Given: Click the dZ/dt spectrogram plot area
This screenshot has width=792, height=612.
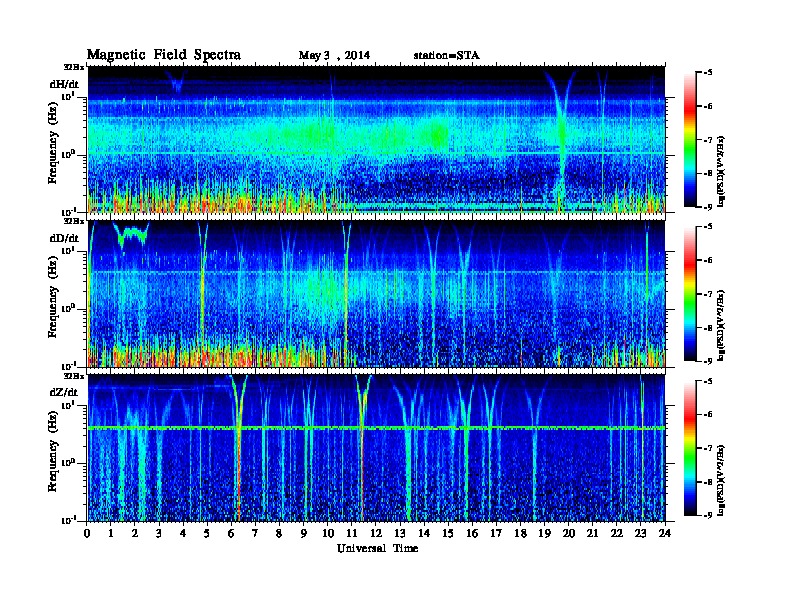Looking at the screenshot, I should click(x=376, y=448).
